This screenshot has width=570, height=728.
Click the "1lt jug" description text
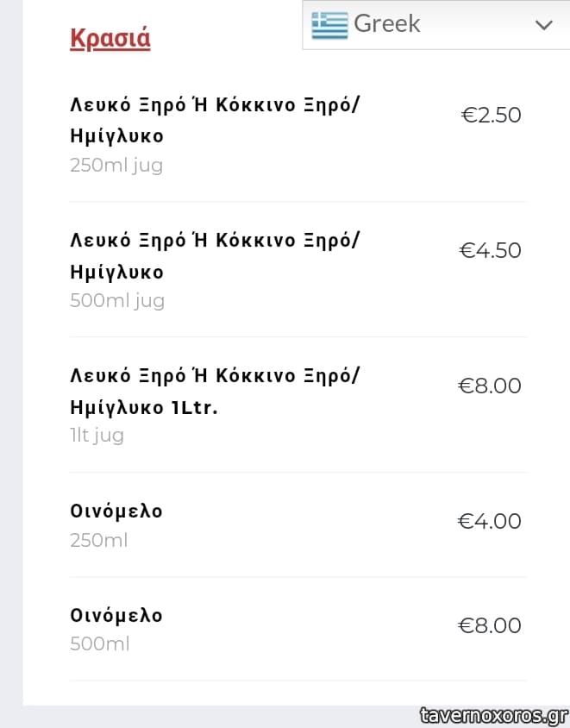click(x=97, y=436)
